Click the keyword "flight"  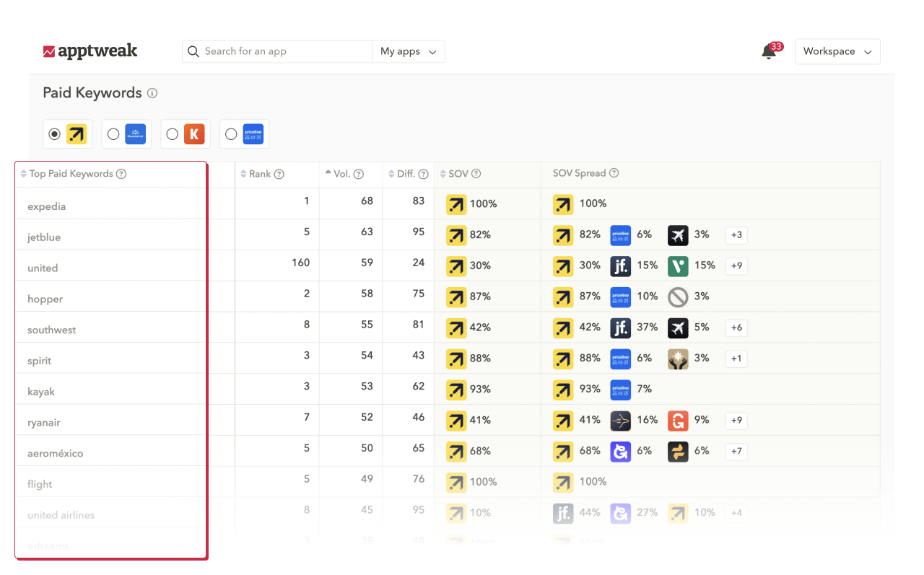pyautogui.click(x=40, y=485)
